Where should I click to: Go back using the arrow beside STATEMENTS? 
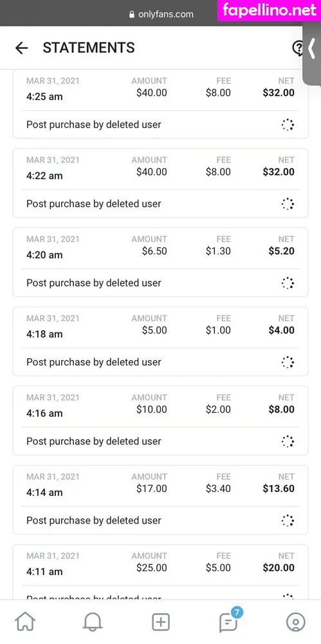pos(21,48)
